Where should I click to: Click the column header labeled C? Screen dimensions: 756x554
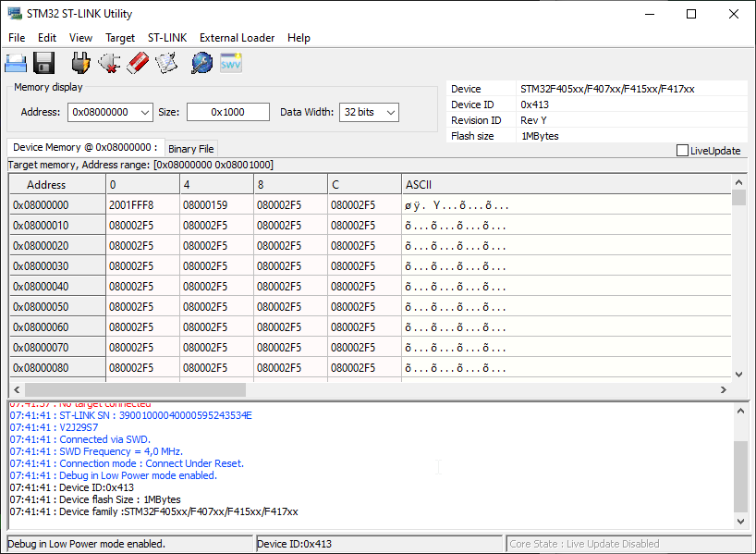pos(364,185)
